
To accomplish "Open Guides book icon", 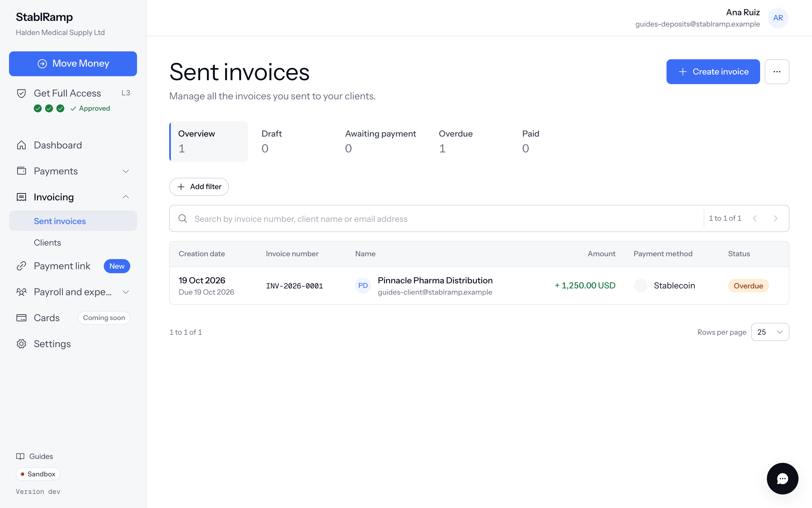I will (21, 456).
